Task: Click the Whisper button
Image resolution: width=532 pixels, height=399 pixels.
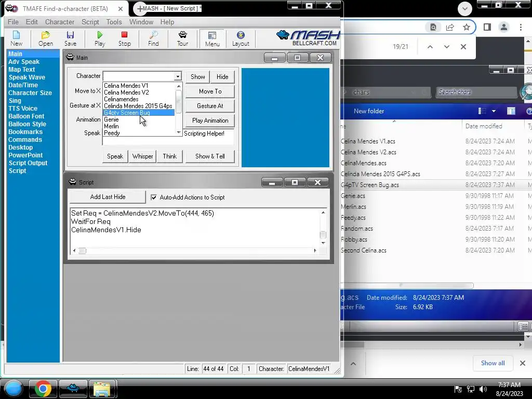Action: click(x=142, y=156)
